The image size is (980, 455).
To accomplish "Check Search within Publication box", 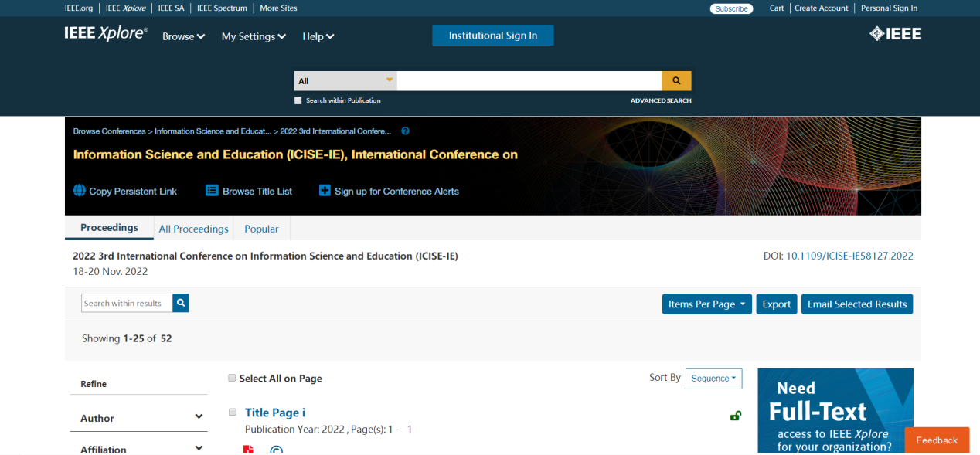I will pyautogui.click(x=298, y=100).
